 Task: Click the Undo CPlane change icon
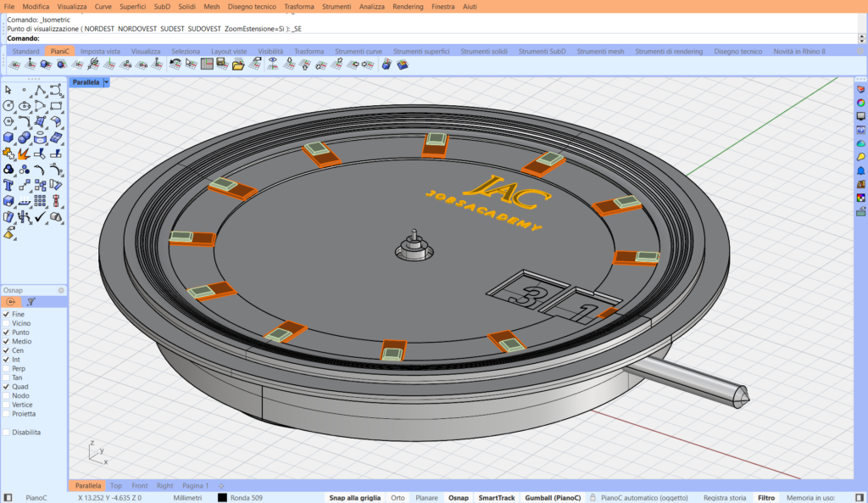point(175,64)
